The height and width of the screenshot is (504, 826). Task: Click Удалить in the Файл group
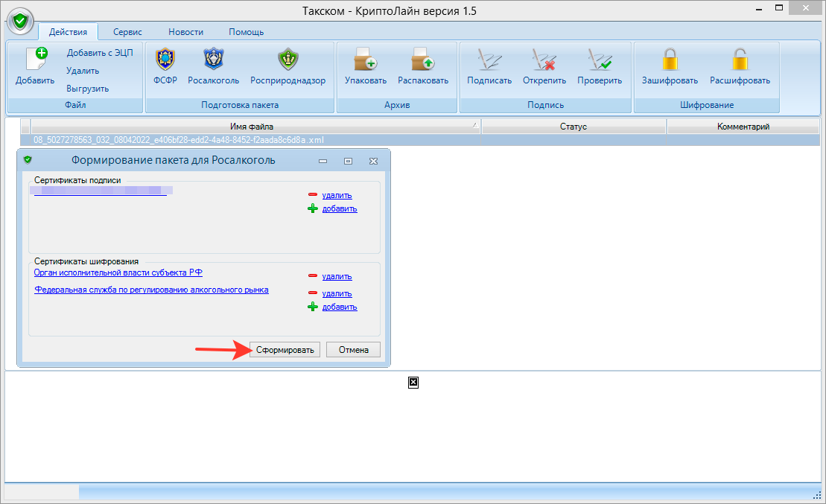tap(83, 71)
